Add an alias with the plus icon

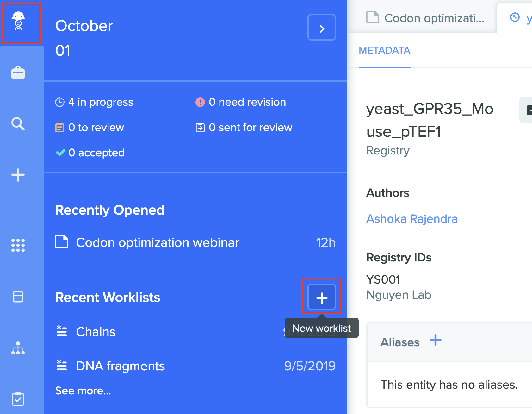pos(436,341)
